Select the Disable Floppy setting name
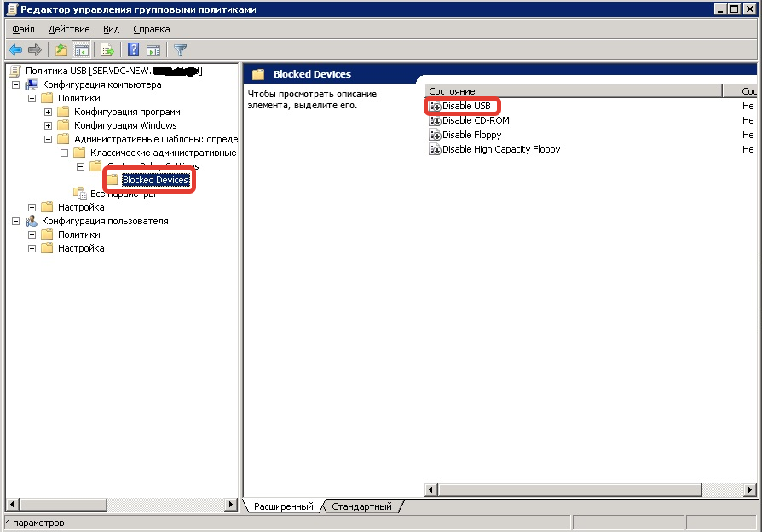This screenshot has height=532, width=762. click(472, 136)
